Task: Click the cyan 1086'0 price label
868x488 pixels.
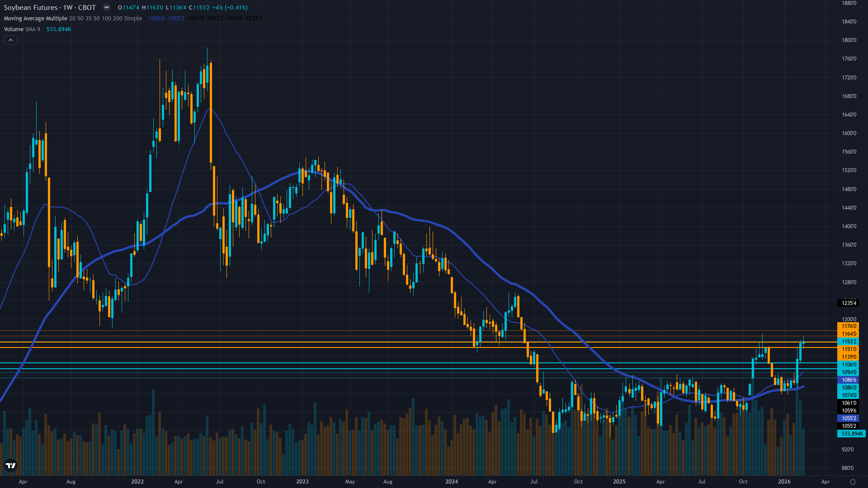Action: [x=849, y=388]
